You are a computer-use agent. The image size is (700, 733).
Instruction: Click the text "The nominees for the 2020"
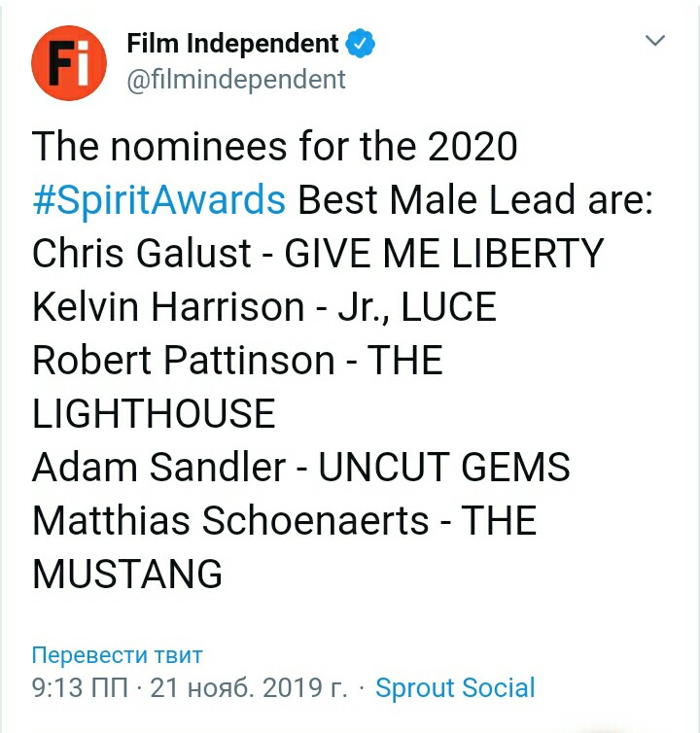coord(275,148)
